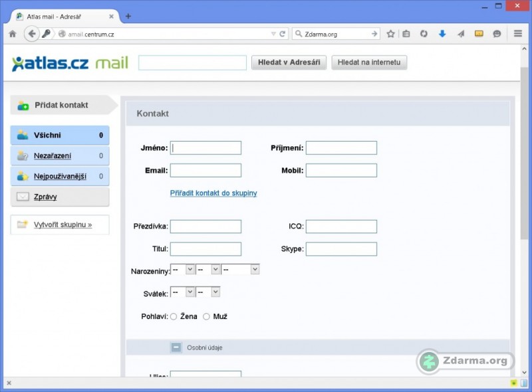Click the sync circular arrows icon
Viewport: 532px width, 392px height.
coord(424,34)
